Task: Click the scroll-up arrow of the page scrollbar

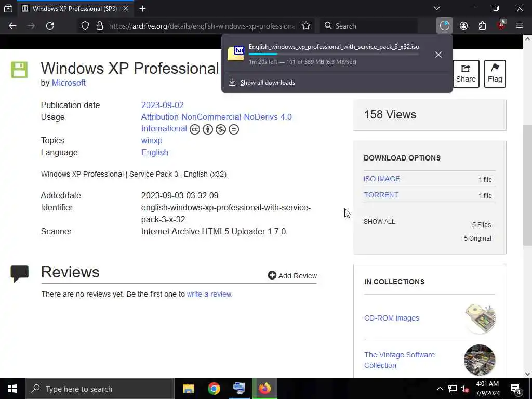Action: (527, 39)
